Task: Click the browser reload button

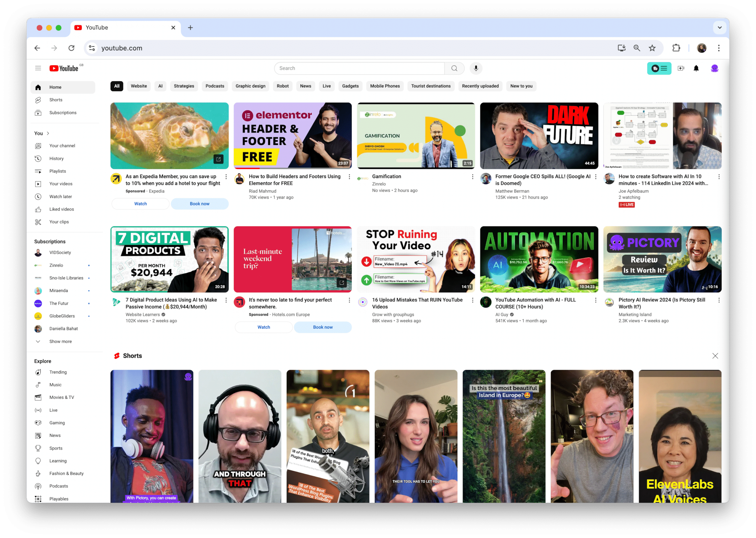Action: tap(71, 48)
